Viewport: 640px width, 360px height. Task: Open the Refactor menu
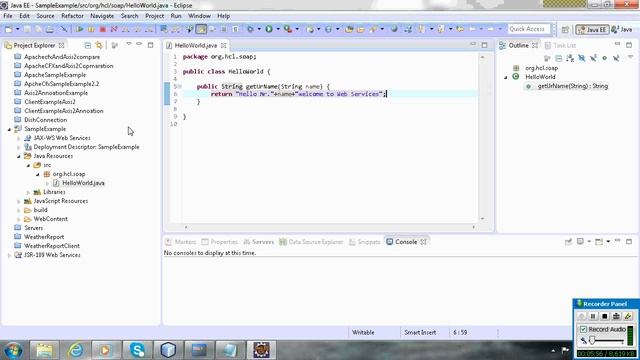(72, 16)
